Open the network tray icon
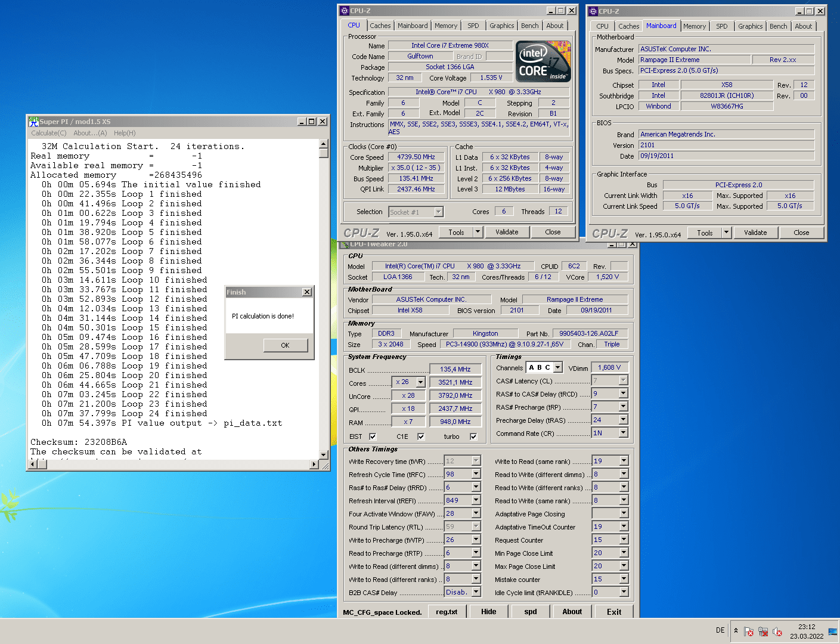The image size is (840, 644). [x=763, y=631]
